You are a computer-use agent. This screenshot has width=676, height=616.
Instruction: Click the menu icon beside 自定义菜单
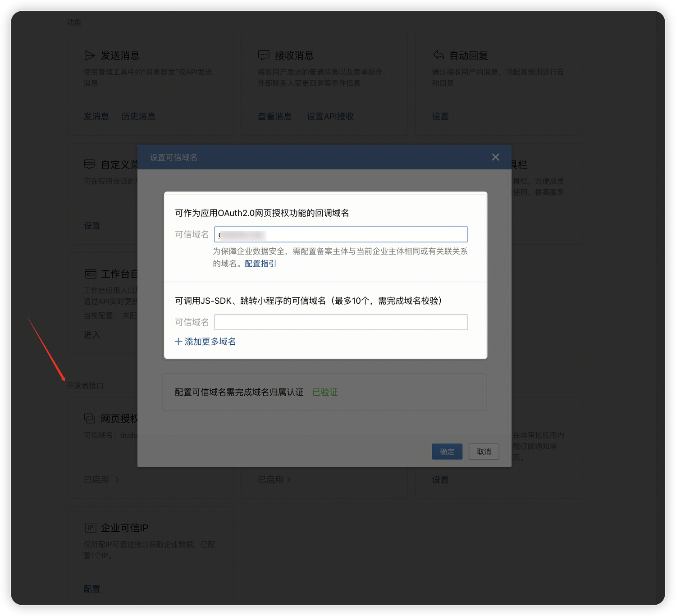point(89,164)
